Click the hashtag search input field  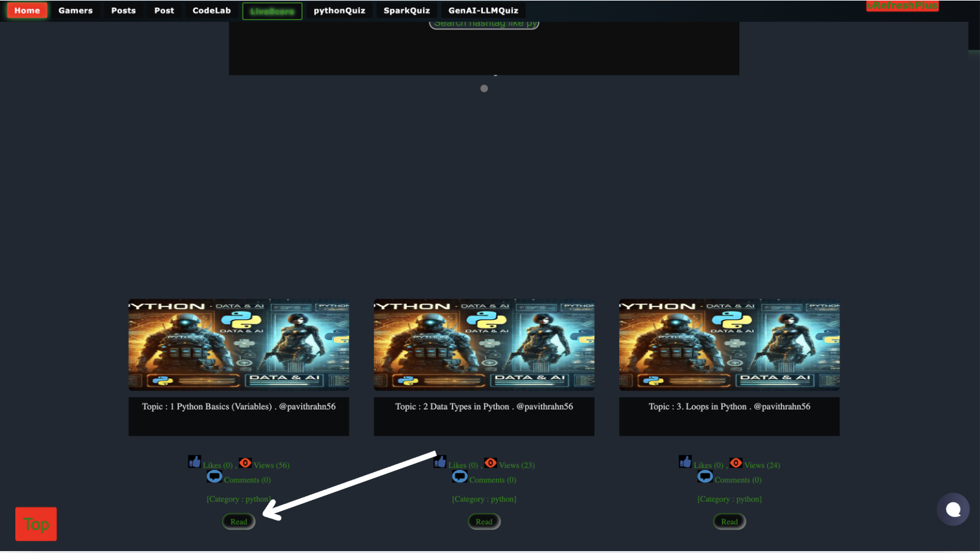(484, 24)
